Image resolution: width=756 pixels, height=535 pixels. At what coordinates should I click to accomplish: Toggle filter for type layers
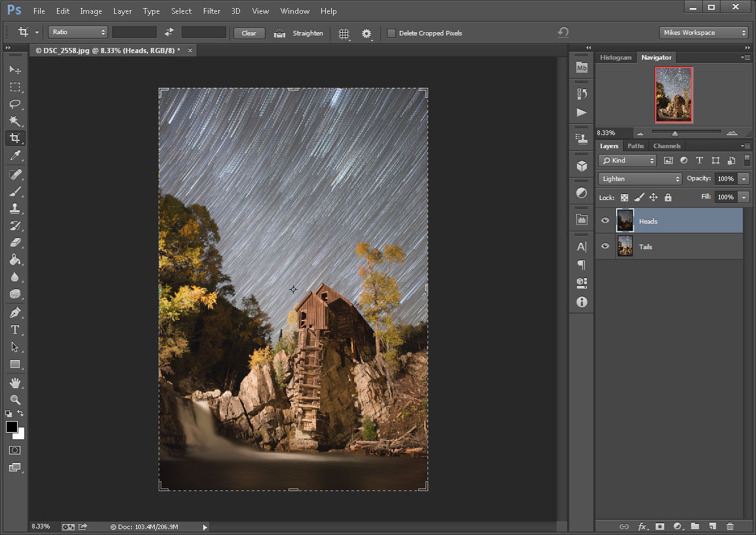700,161
